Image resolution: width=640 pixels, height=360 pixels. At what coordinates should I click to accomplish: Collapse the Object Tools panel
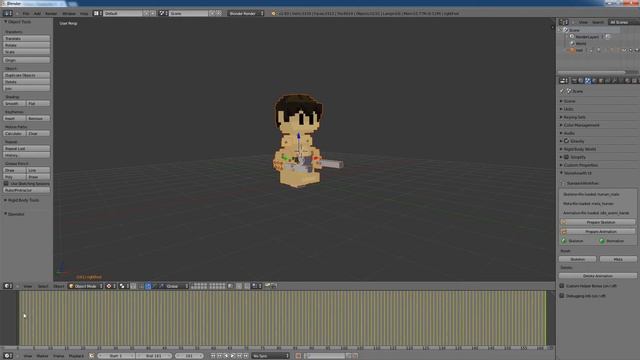6,22
